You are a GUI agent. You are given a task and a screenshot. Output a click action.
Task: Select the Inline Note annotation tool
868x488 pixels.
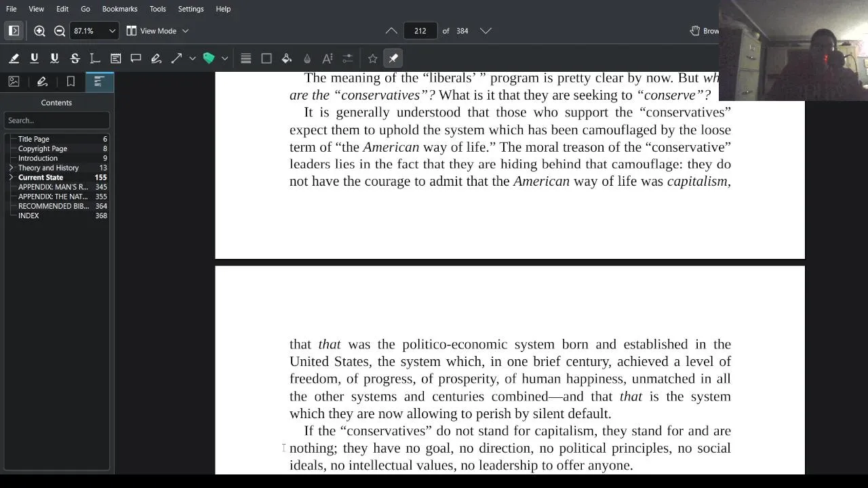115,58
